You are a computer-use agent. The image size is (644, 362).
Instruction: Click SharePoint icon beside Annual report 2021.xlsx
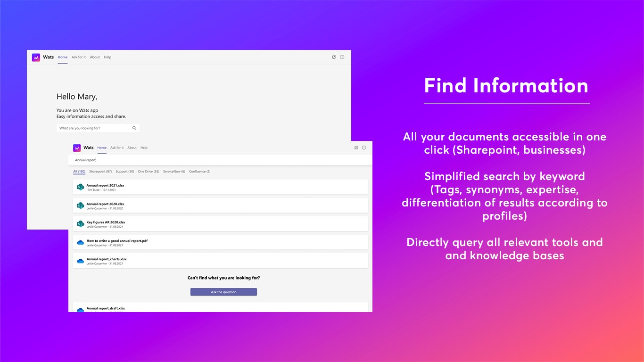tap(80, 187)
